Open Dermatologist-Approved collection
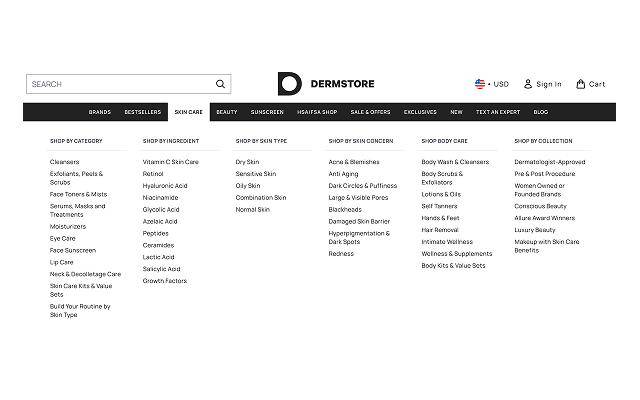 (x=550, y=162)
